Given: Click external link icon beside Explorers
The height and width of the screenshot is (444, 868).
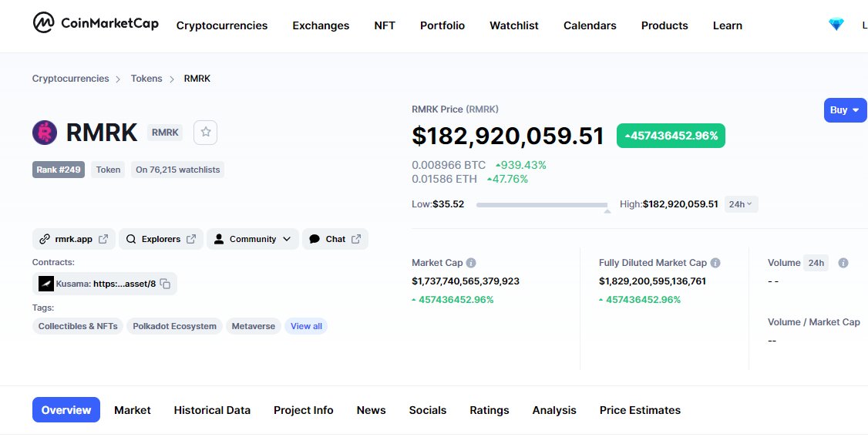Looking at the screenshot, I should [x=191, y=239].
